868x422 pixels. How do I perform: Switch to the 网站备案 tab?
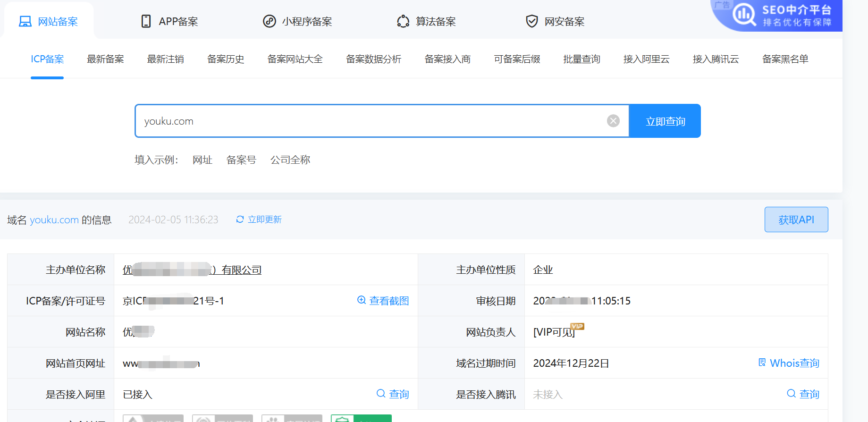pos(49,21)
